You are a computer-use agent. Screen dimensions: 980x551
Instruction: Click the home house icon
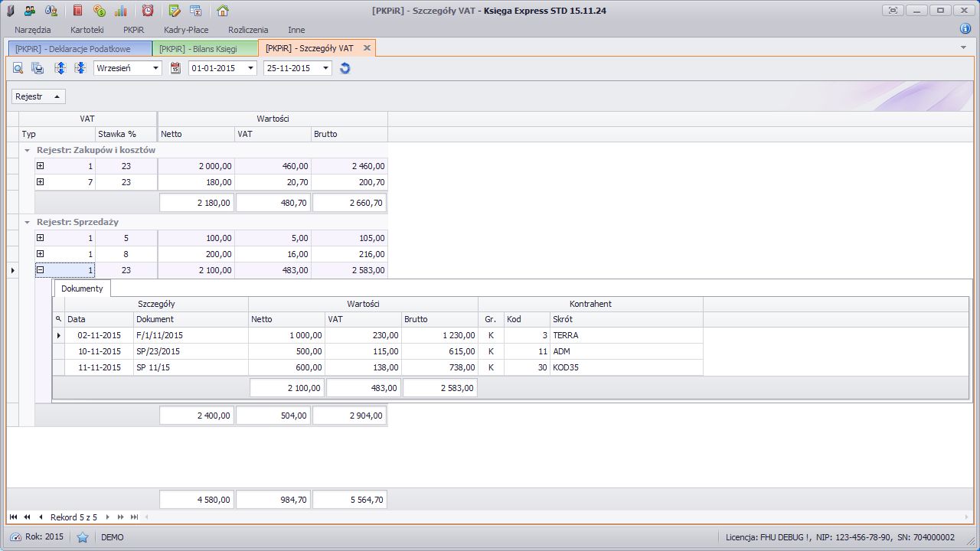[223, 11]
